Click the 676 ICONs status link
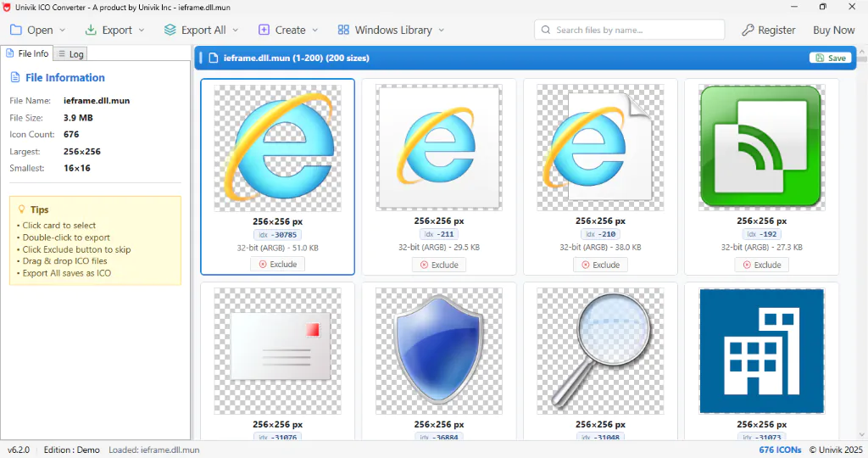The image size is (868, 458). (x=780, y=450)
